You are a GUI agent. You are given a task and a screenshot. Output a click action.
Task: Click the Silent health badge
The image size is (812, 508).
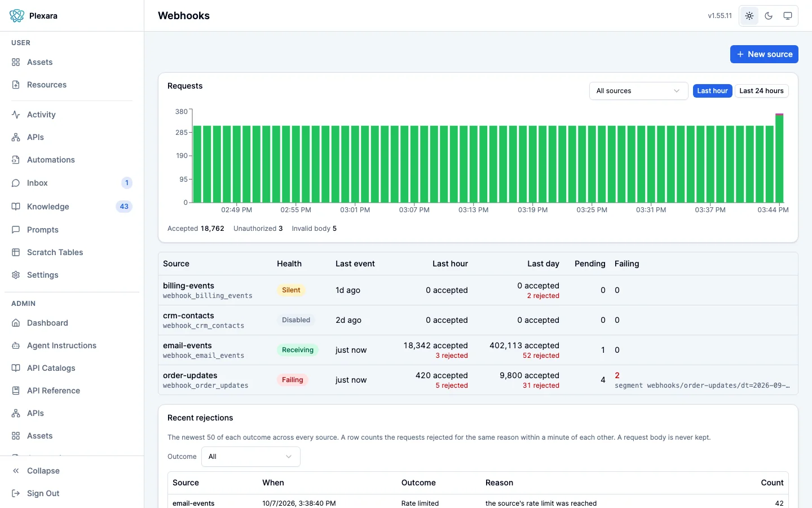[291, 290]
